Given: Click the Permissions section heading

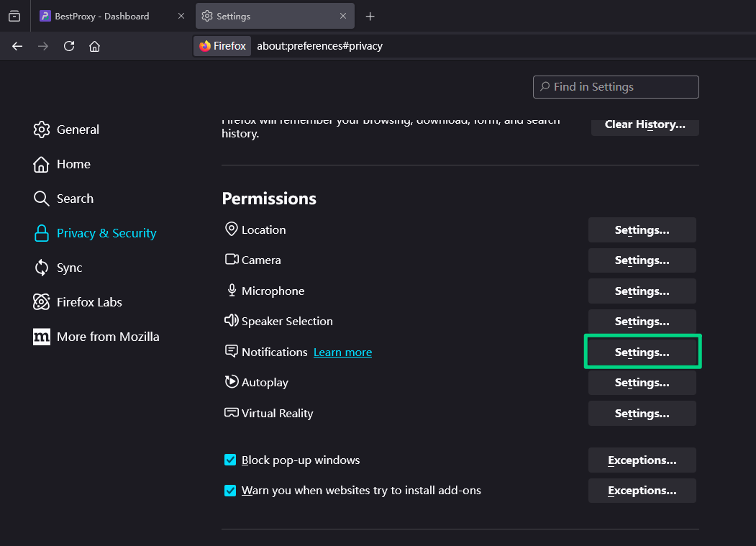Looking at the screenshot, I should coord(269,199).
